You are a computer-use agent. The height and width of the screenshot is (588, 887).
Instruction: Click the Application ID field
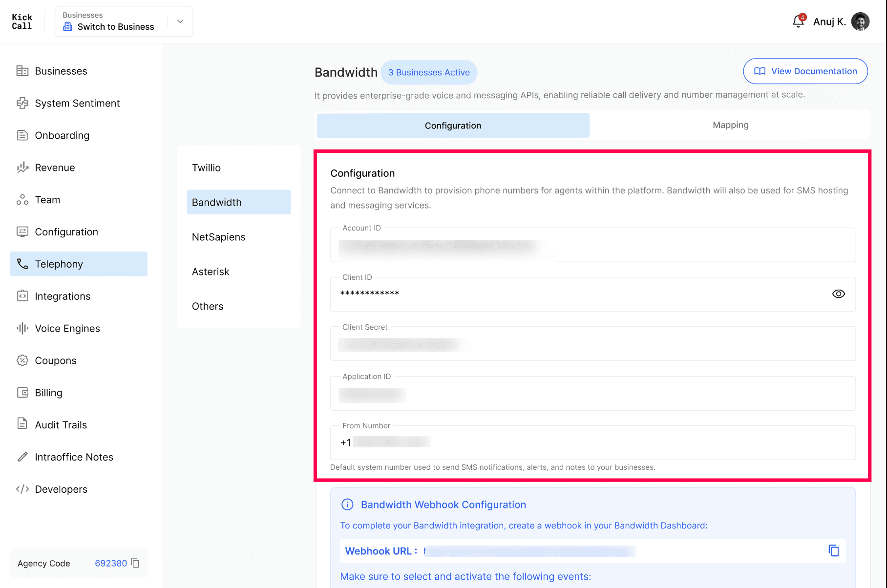593,393
